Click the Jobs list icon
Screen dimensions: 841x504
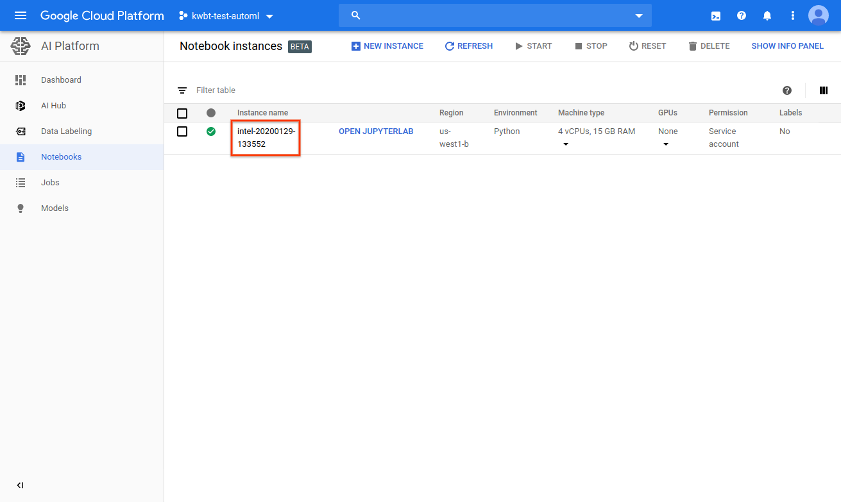21,183
